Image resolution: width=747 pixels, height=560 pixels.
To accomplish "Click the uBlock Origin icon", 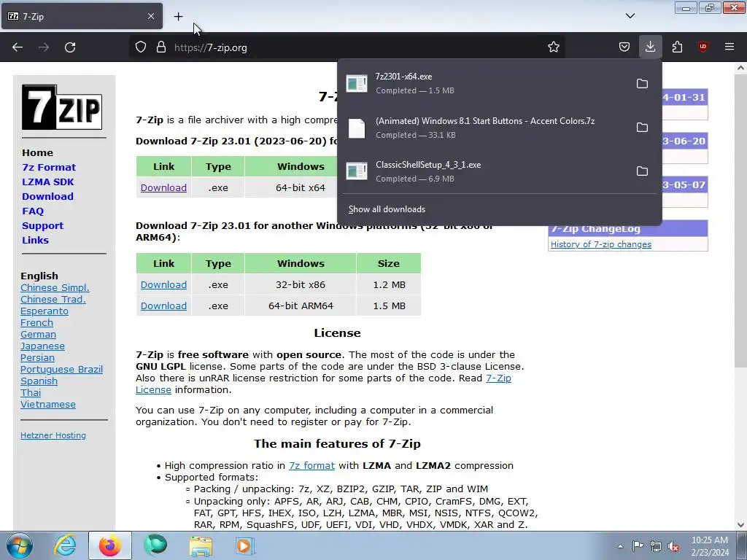I will click(x=703, y=47).
